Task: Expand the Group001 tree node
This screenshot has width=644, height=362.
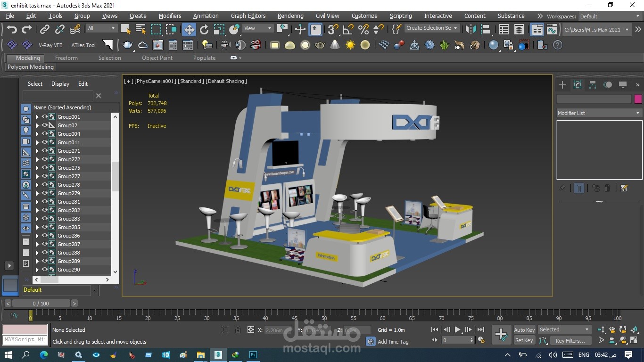Action: pyautogui.click(x=37, y=117)
